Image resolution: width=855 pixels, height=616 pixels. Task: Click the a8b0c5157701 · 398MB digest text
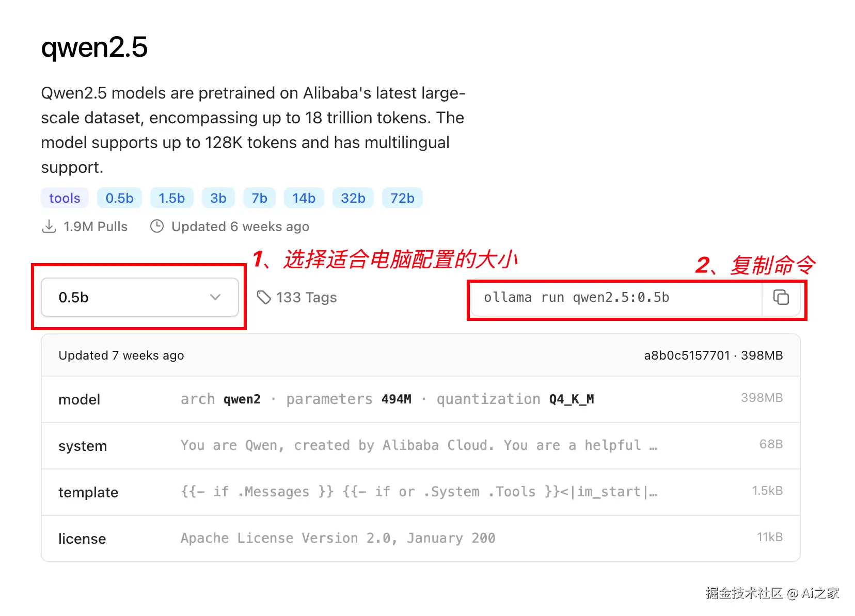[x=714, y=355]
